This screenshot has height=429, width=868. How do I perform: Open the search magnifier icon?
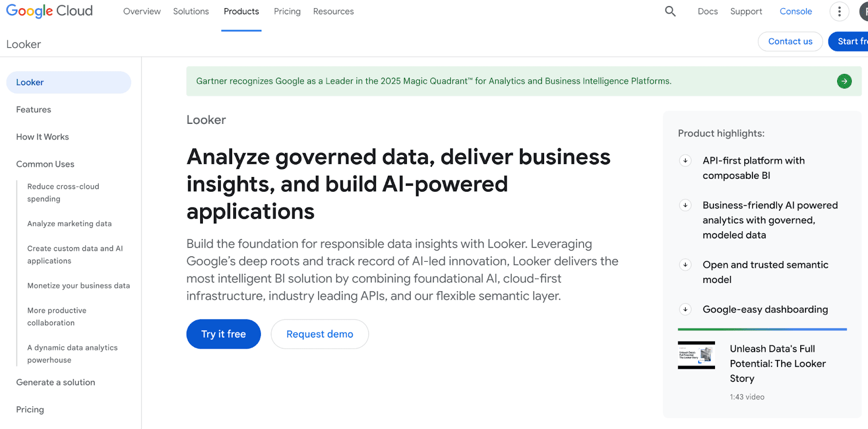click(671, 11)
